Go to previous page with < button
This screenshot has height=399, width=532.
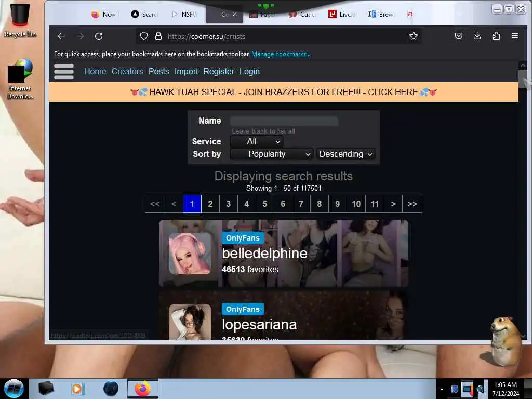pyautogui.click(x=174, y=204)
